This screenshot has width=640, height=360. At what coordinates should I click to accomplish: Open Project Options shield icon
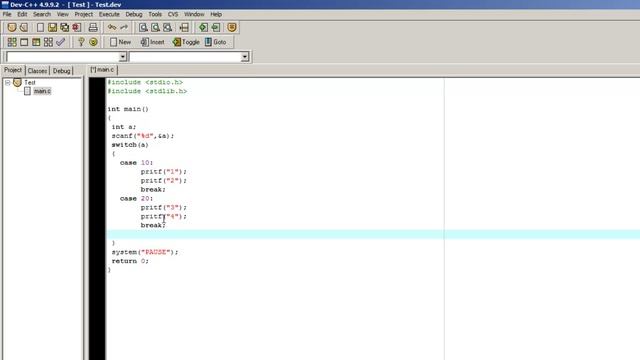[x=232, y=27]
